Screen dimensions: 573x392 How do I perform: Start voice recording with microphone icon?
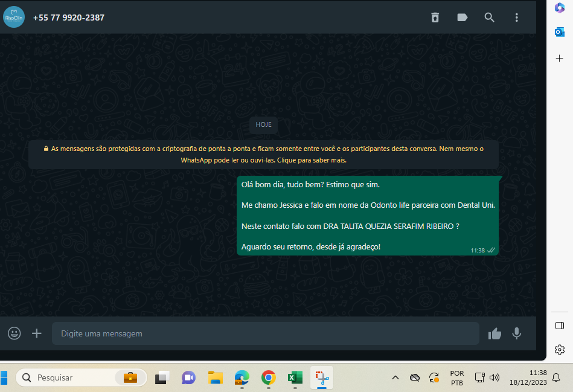(x=516, y=333)
